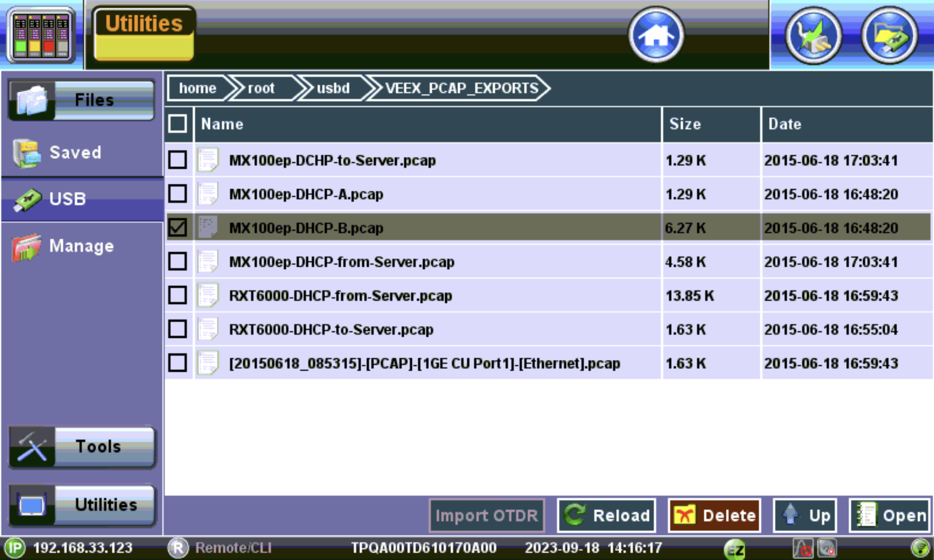Select all files using the header checkbox
934x560 pixels.
178,124
